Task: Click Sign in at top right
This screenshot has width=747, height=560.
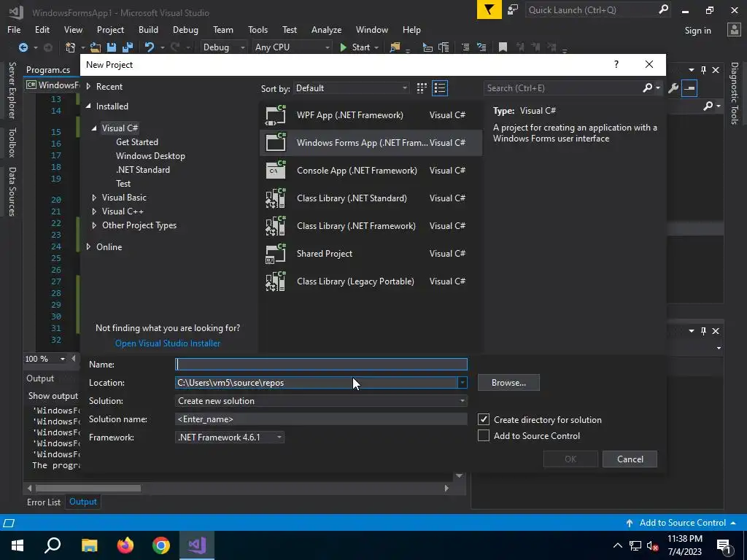Action: 697,31
